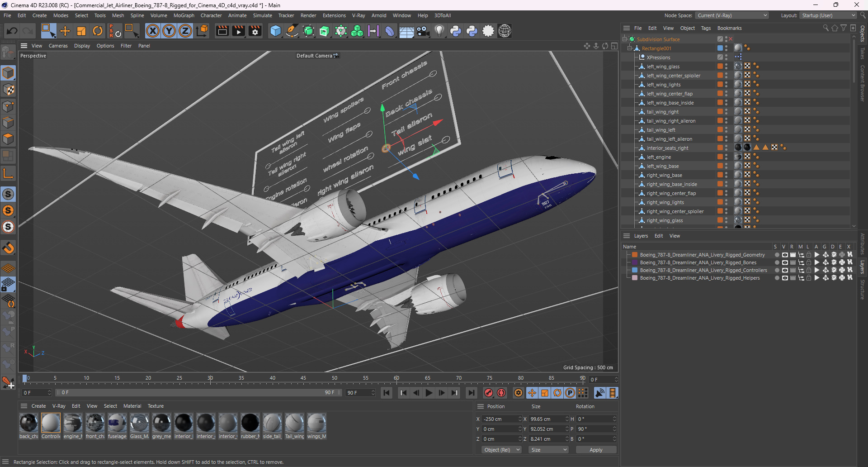Click Render View clapperboard icon

(222, 31)
